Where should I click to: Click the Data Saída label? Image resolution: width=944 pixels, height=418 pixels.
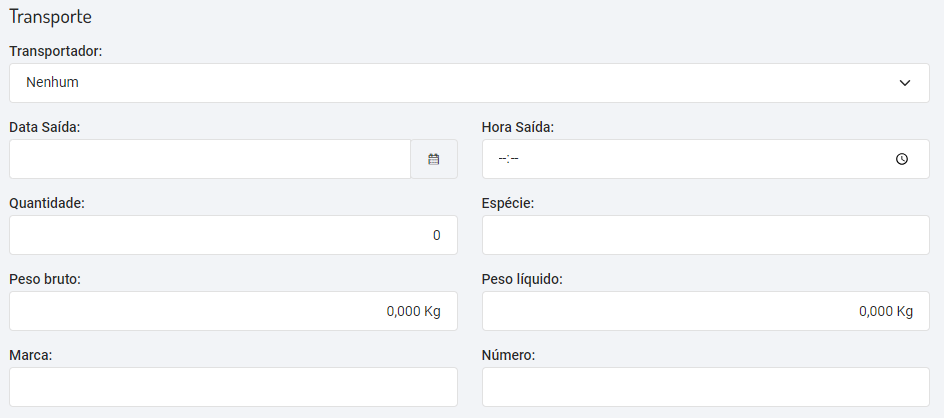pos(45,127)
